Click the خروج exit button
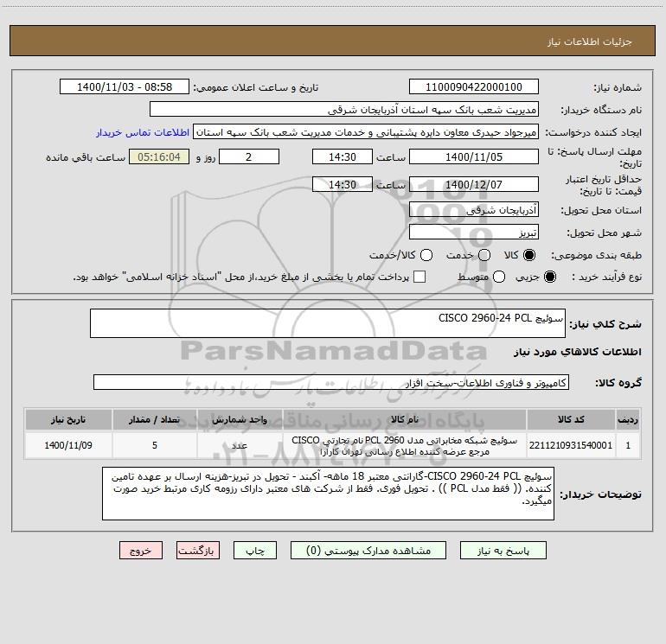 point(141,550)
